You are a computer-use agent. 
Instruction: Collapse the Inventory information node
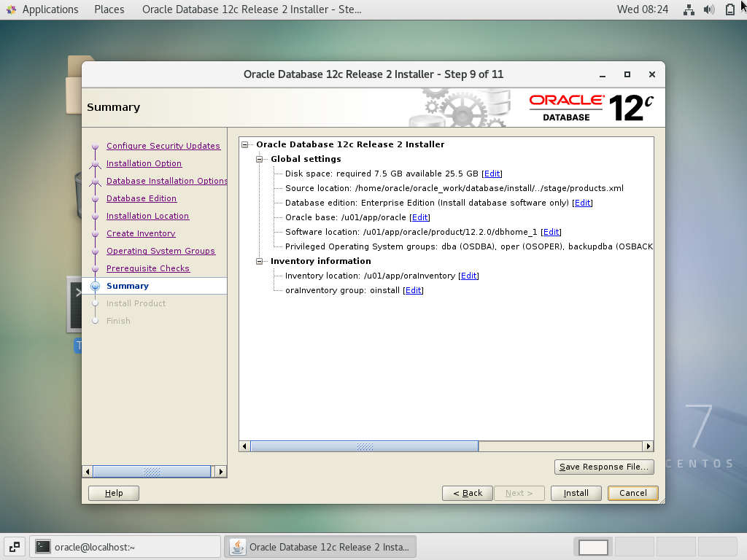tap(260, 261)
